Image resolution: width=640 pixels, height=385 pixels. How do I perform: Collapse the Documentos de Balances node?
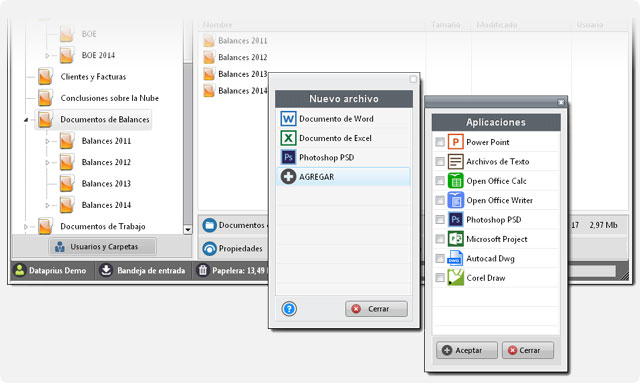[26, 120]
